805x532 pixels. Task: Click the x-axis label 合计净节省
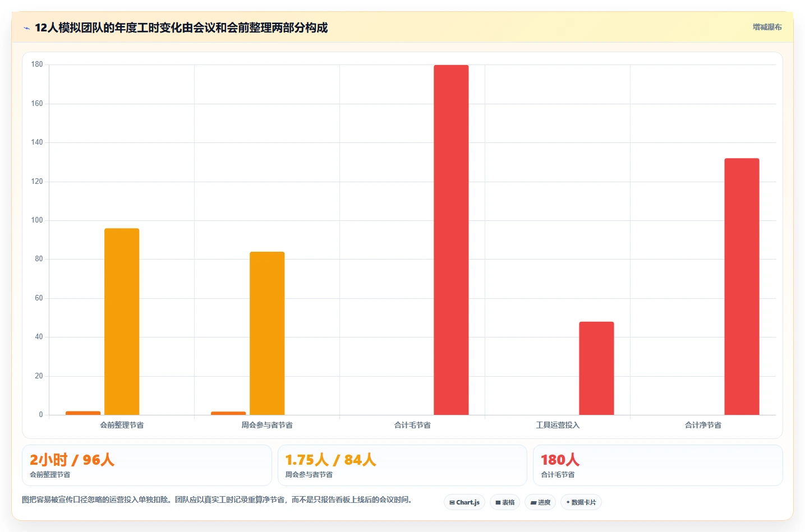tap(703, 425)
